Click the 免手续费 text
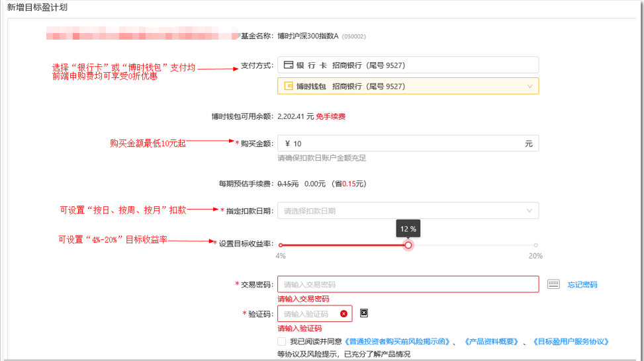Image resolution: width=644 pixels, height=361 pixels. (x=331, y=116)
